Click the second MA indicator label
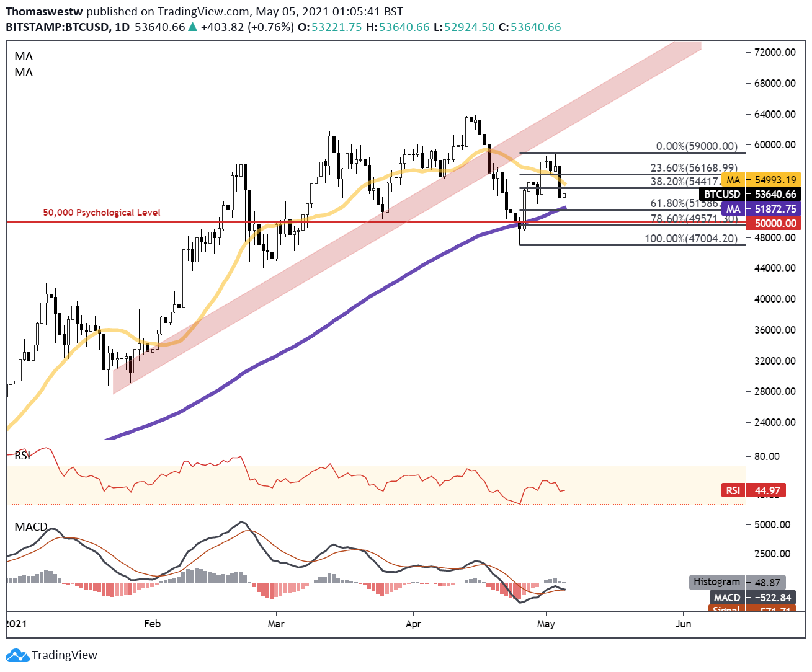 (24, 73)
